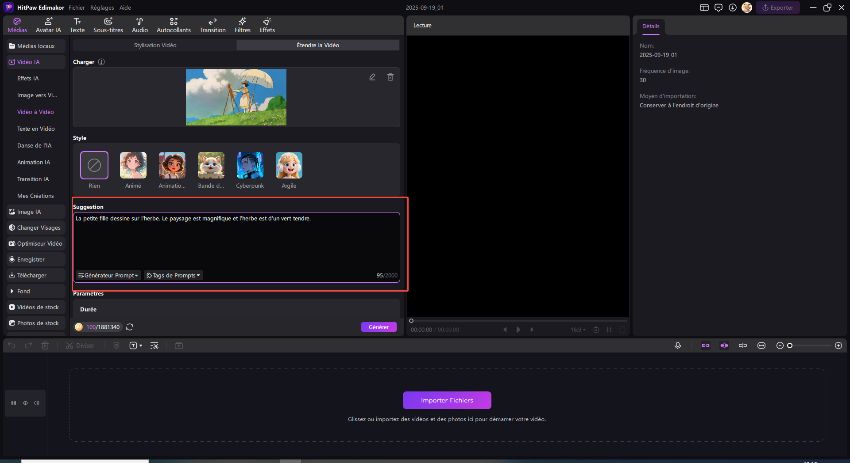Image resolution: width=850 pixels, height=463 pixels.
Task: Select Texte en Vidéo sidebar item
Action: tap(36, 128)
